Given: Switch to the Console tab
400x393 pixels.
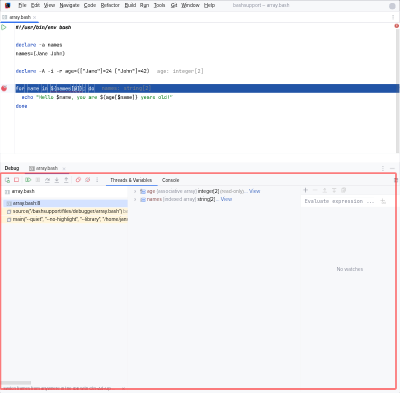Looking at the screenshot, I should (x=170, y=180).
